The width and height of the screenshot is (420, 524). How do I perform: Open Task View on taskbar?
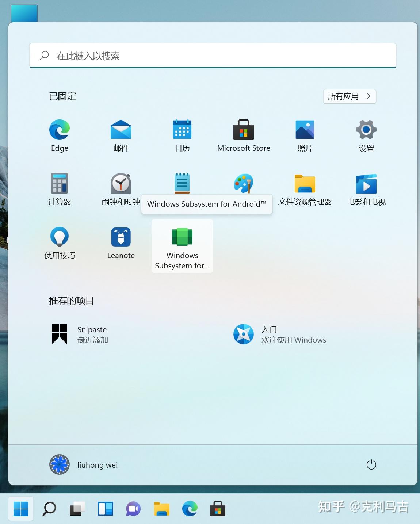tap(77, 509)
